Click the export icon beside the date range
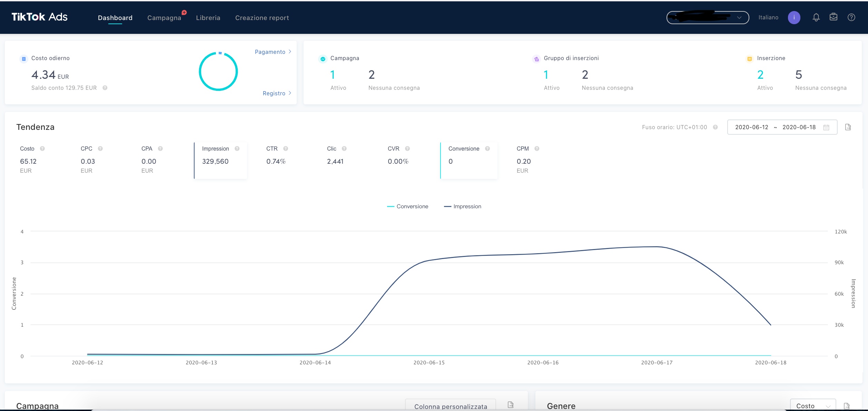 pos(848,127)
